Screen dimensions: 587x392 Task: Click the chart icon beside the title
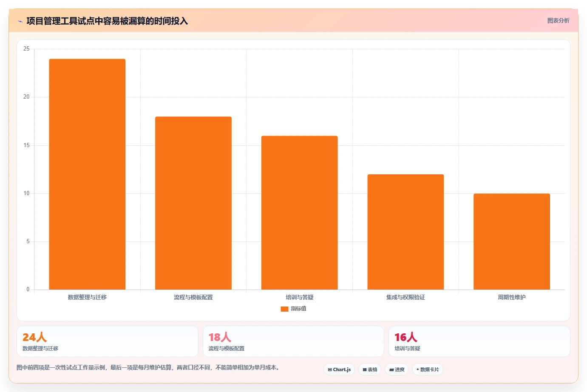click(x=20, y=21)
